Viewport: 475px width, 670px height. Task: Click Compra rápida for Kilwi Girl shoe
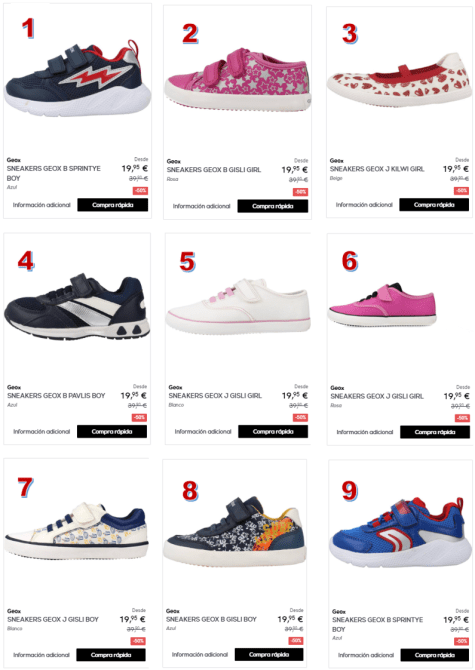pyautogui.click(x=434, y=205)
